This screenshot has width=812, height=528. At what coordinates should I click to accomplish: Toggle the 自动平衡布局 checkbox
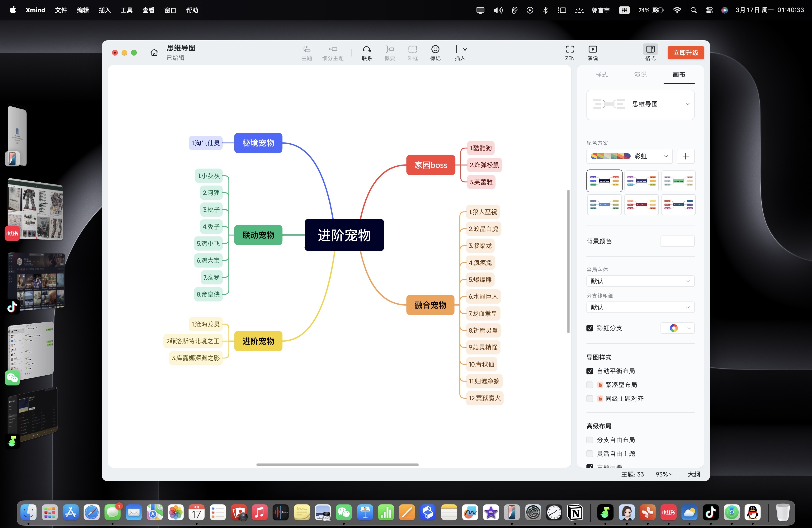click(590, 371)
